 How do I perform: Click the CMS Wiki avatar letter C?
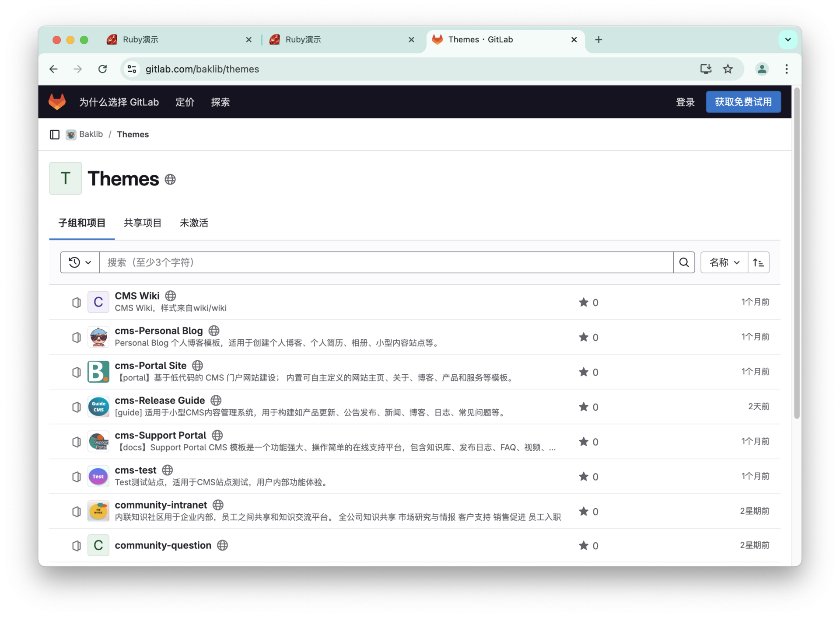pos(98,302)
